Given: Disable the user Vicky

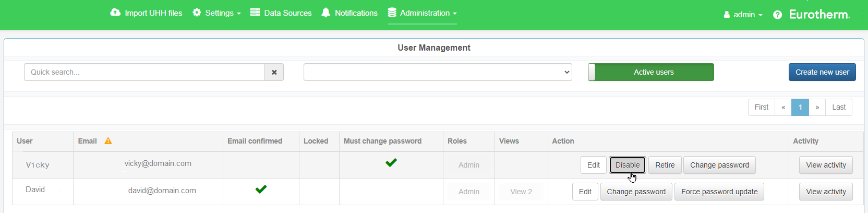Looking at the screenshot, I should point(627,165).
